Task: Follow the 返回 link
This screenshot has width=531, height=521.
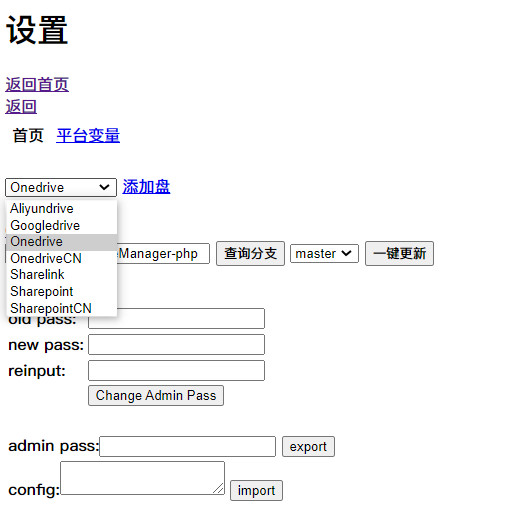Action: tap(21, 106)
